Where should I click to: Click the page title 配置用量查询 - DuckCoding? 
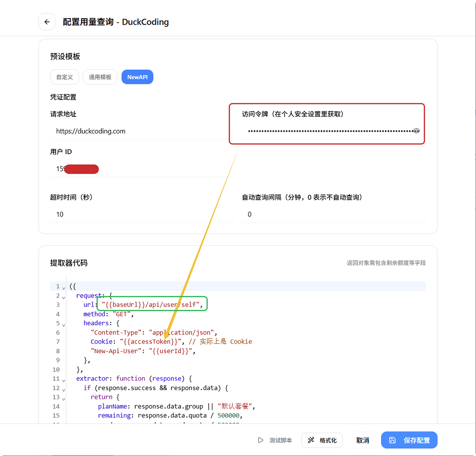point(116,22)
